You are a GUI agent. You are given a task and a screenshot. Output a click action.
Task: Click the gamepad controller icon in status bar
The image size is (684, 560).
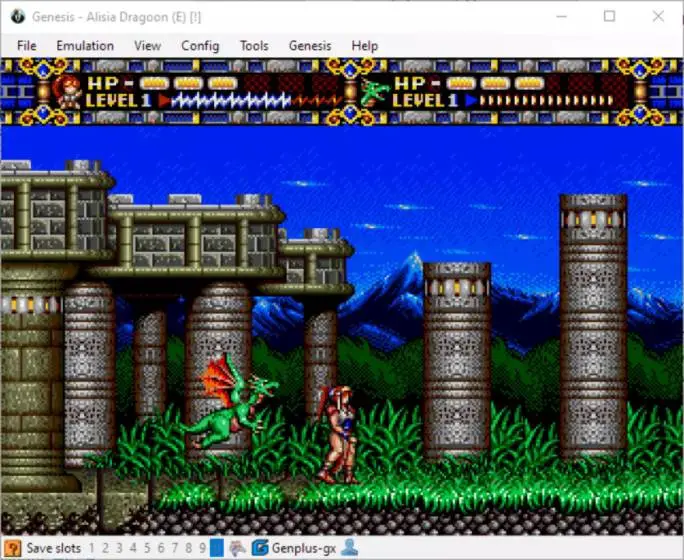pos(238,548)
